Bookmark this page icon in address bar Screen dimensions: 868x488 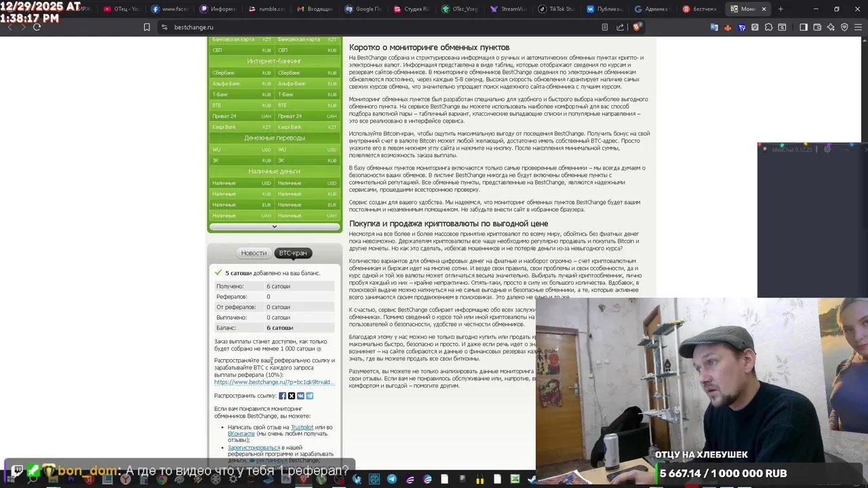coord(146,27)
